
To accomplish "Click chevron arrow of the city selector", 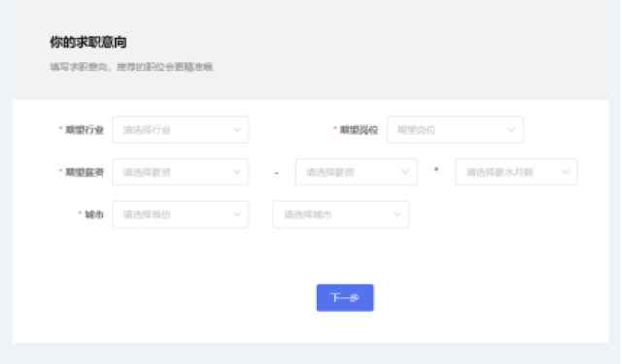I will [x=397, y=215].
